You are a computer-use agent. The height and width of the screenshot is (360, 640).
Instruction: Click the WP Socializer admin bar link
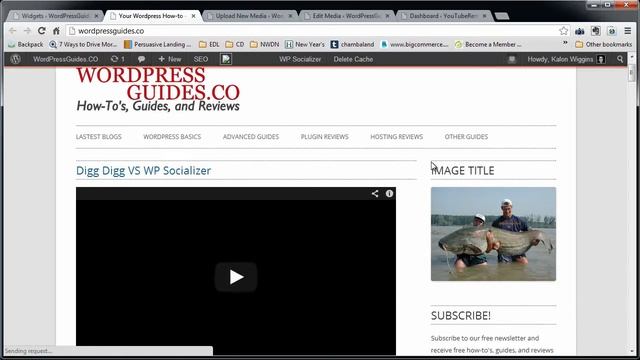pos(300,59)
